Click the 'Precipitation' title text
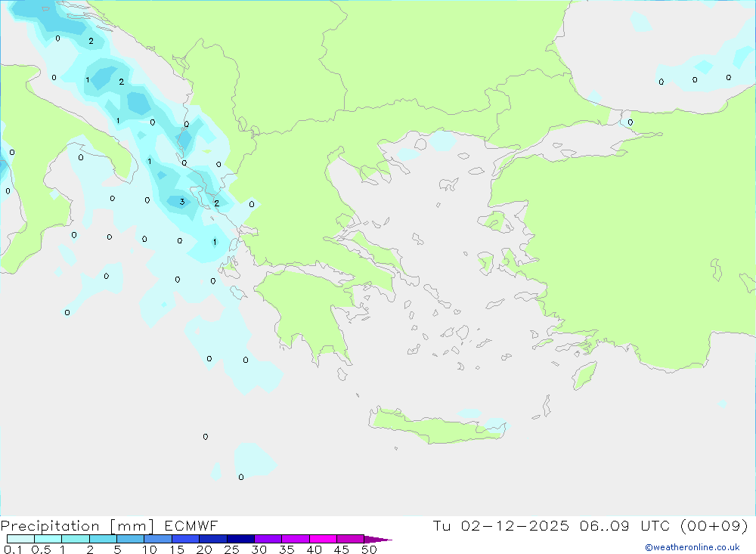Viewport: 756px width, 554px height. [50, 525]
